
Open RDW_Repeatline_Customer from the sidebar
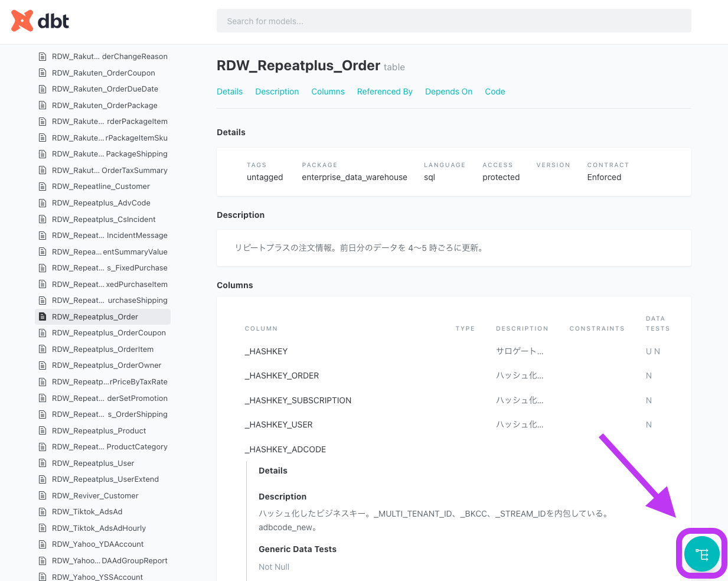[101, 187]
